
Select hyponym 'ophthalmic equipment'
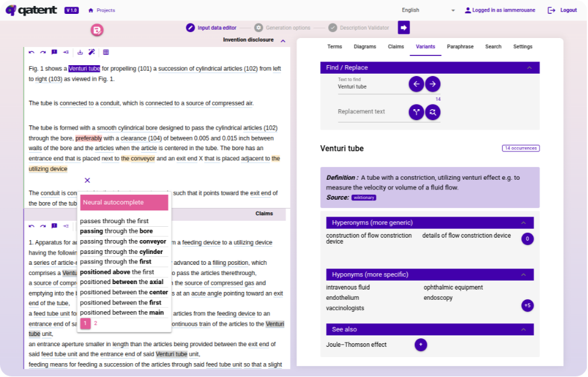coord(453,288)
